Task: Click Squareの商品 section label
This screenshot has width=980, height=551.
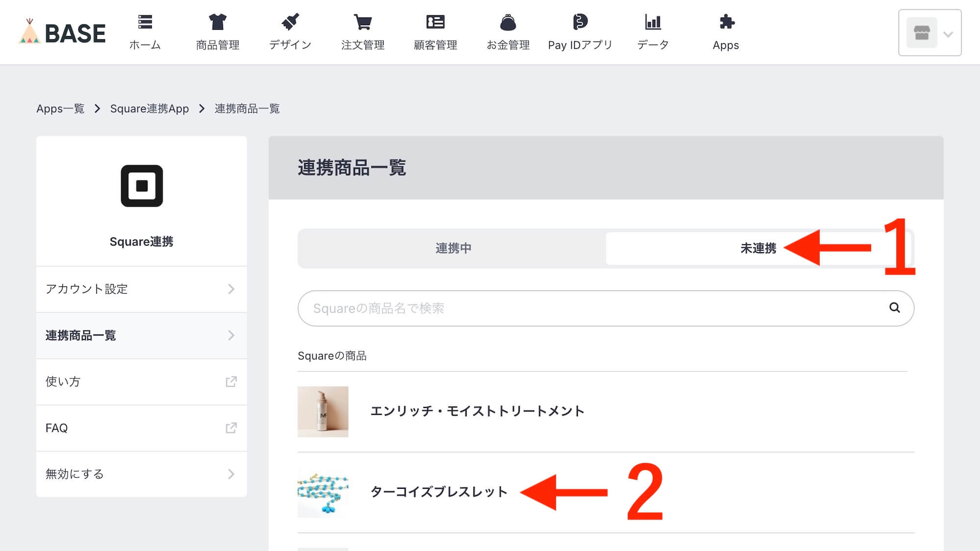Action: 332,356
